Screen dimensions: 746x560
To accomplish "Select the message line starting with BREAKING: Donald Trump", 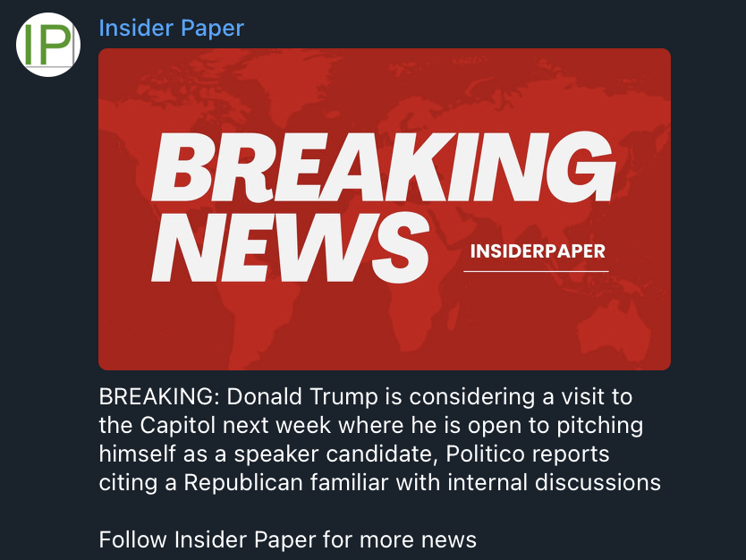I will [x=365, y=397].
